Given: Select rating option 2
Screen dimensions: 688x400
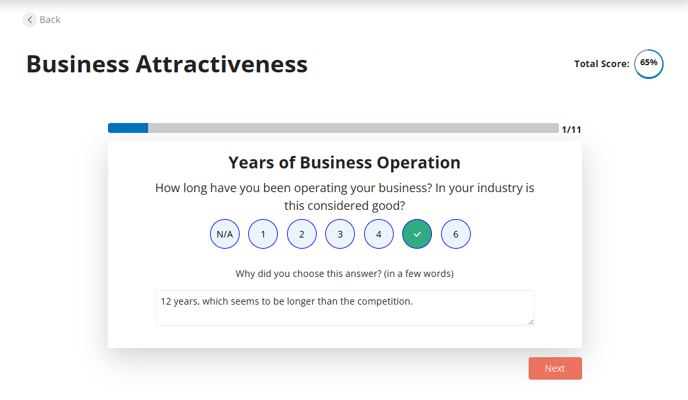Looking at the screenshot, I should 302,234.
